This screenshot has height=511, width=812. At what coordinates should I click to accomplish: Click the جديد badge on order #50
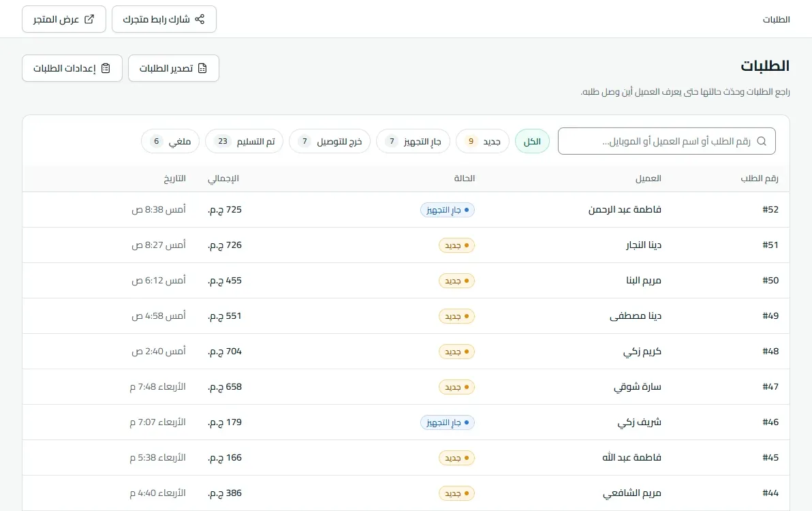456,281
